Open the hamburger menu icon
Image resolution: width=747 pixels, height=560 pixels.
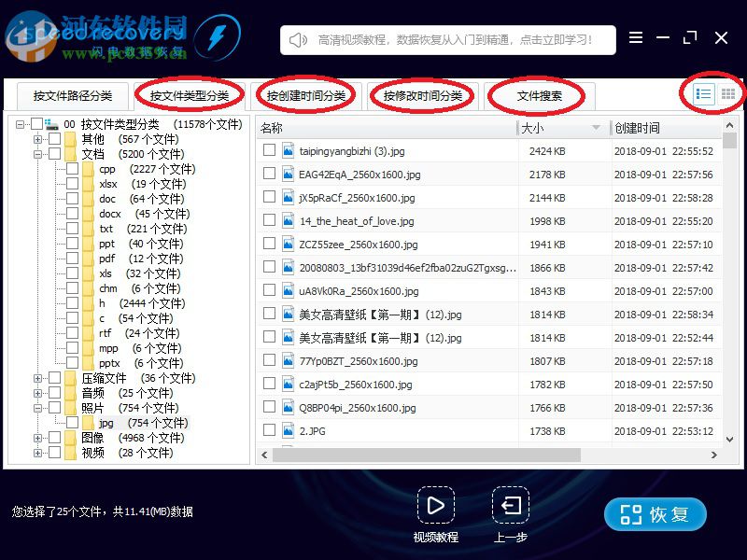[636, 37]
